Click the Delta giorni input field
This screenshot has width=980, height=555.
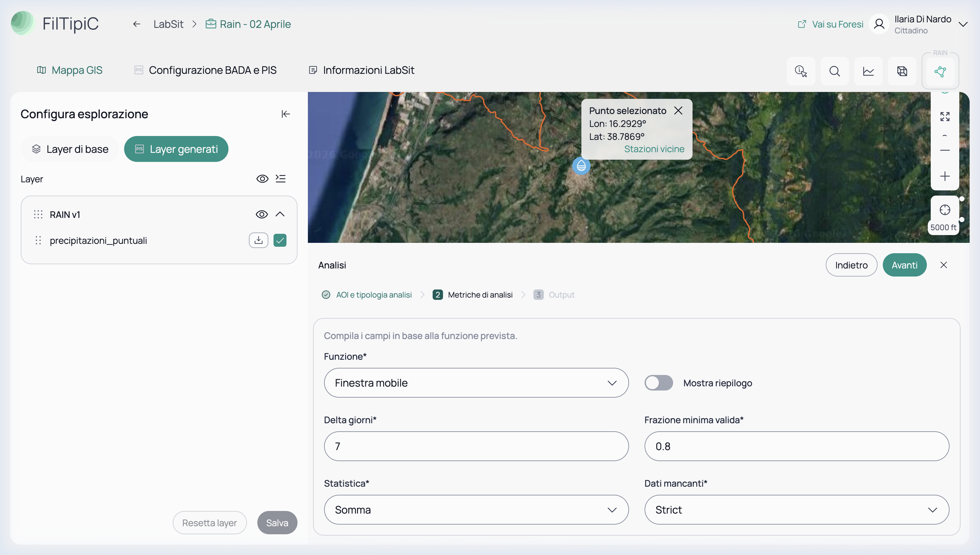(476, 446)
